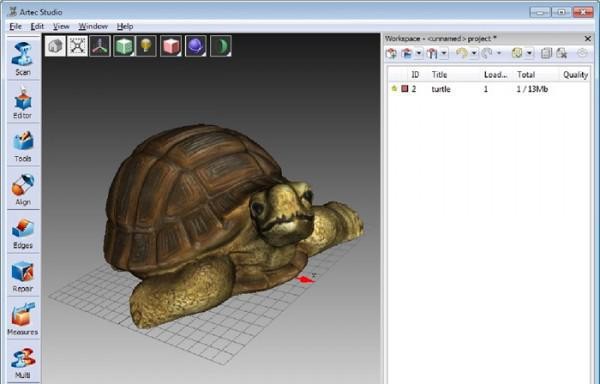The height and width of the screenshot is (384, 600).
Task: Click the green cube rendering mode icon
Action: [124, 46]
